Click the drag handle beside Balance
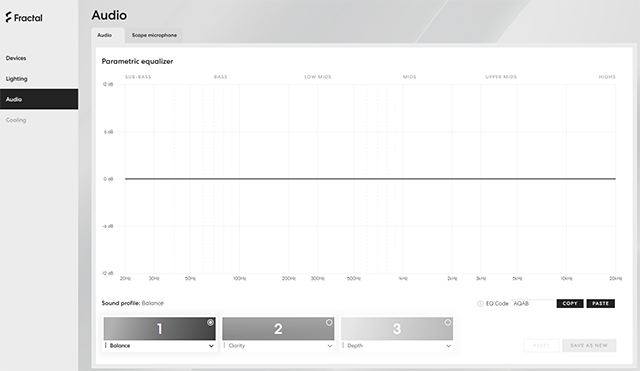Viewport: 640px width, 371px height. coord(106,345)
